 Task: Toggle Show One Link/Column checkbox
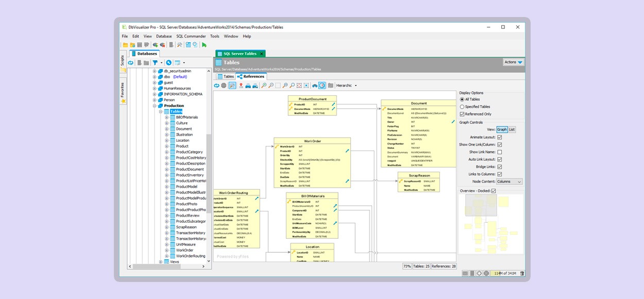(x=499, y=145)
